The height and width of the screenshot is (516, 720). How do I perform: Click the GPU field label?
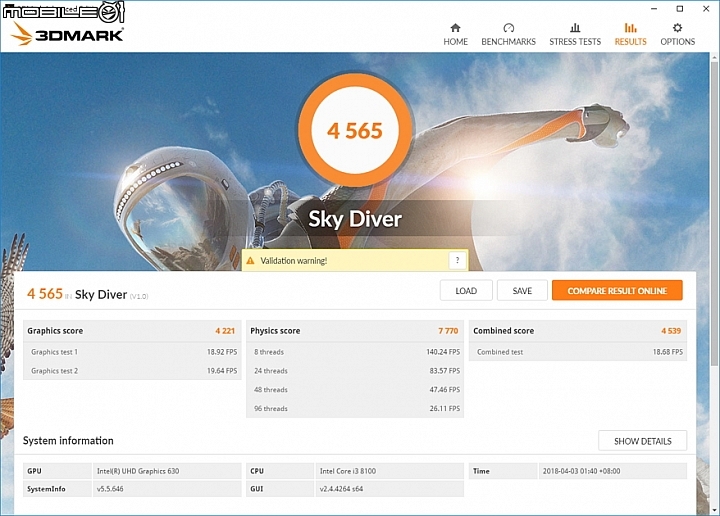[x=34, y=471]
